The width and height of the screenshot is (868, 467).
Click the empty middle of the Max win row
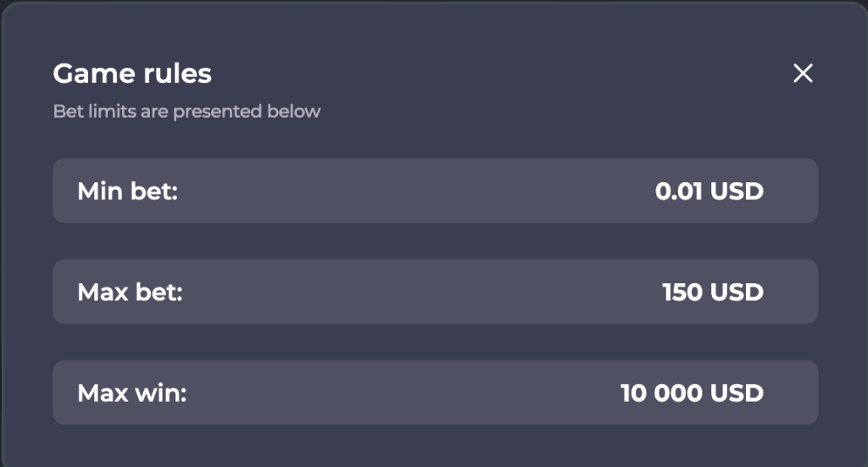pos(415,393)
